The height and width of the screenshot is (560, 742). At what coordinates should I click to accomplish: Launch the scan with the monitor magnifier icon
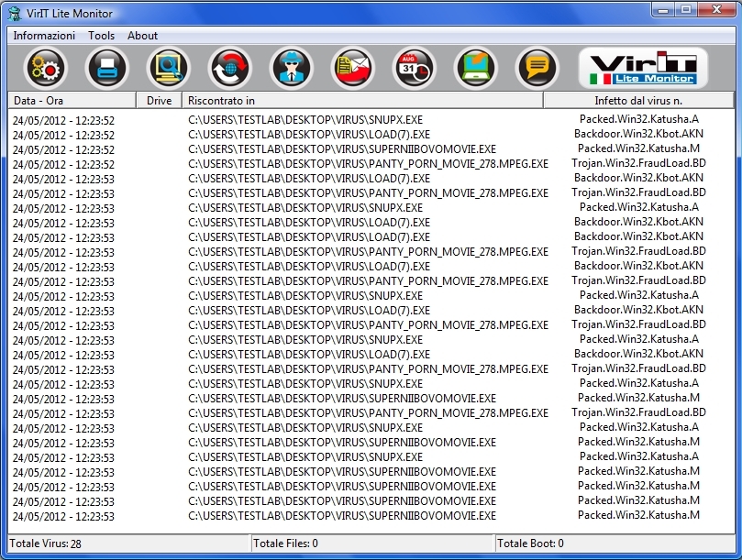tap(169, 68)
